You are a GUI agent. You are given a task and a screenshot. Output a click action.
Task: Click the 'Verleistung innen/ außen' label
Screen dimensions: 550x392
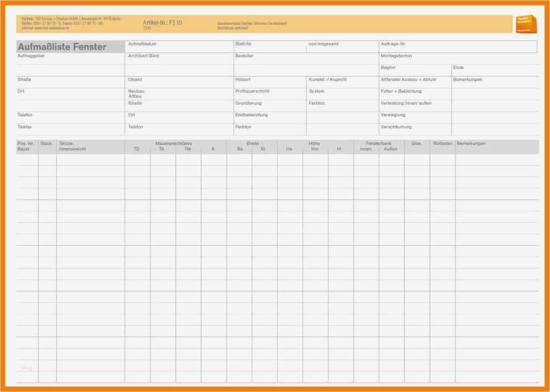pyautogui.click(x=406, y=103)
